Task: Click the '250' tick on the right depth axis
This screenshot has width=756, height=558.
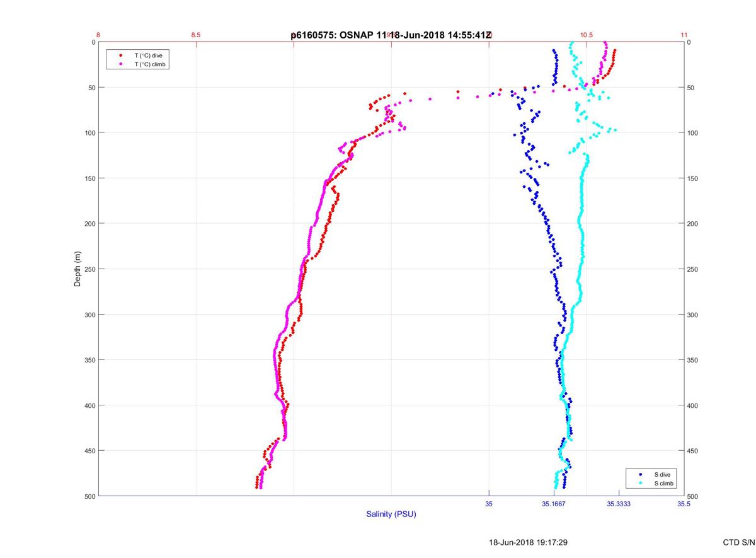Action: (x=693, y=269)
